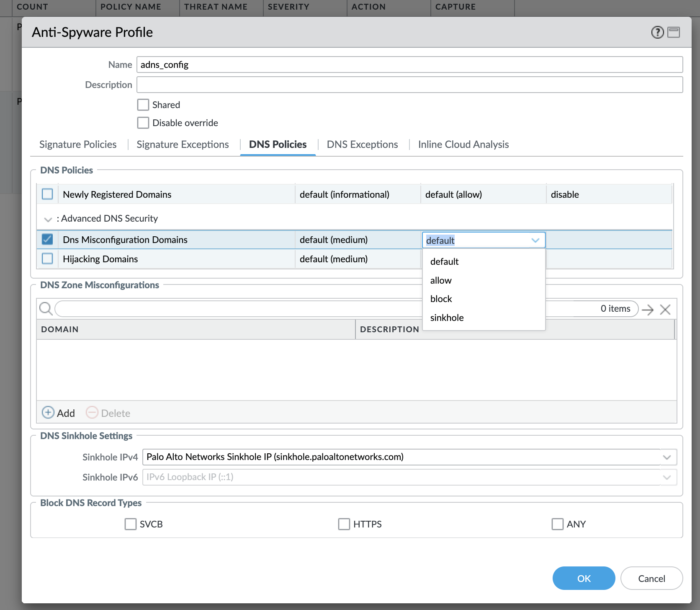Open the help icon in dialog header
The image size is (700, 610).
click(x=657, y=32)
